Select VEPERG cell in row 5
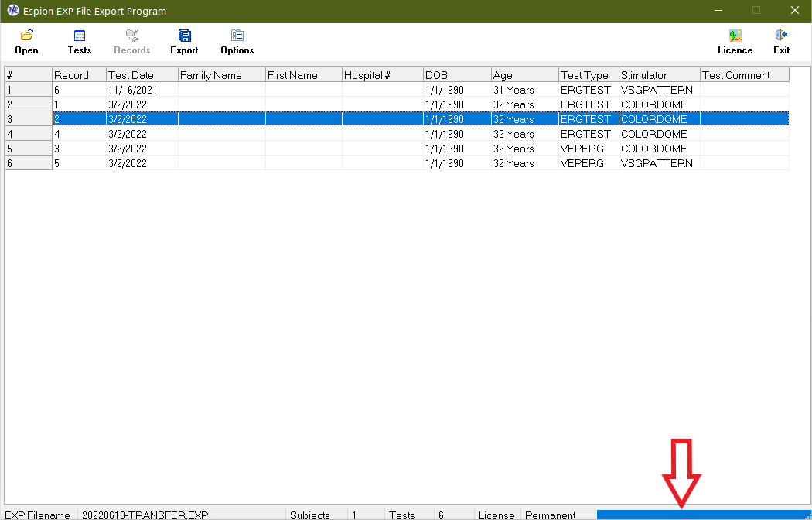812x520 pixels. [x=589, y=149]
